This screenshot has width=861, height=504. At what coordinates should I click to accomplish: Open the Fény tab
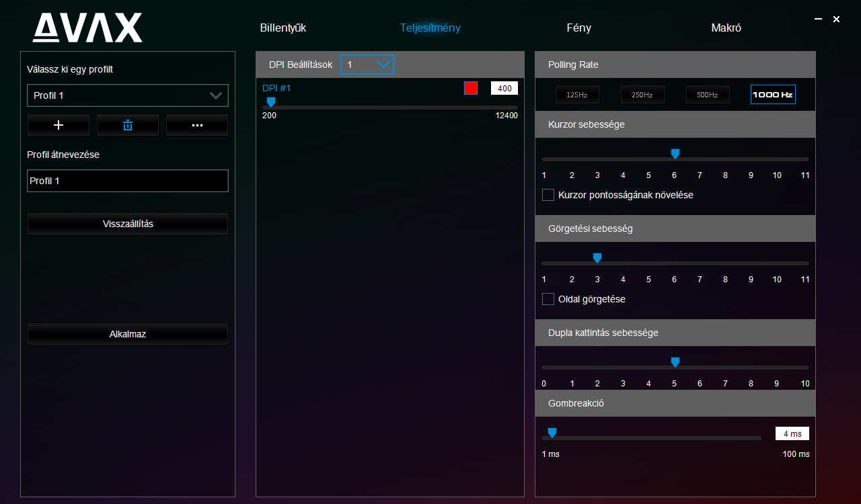(x=578, y=28)
